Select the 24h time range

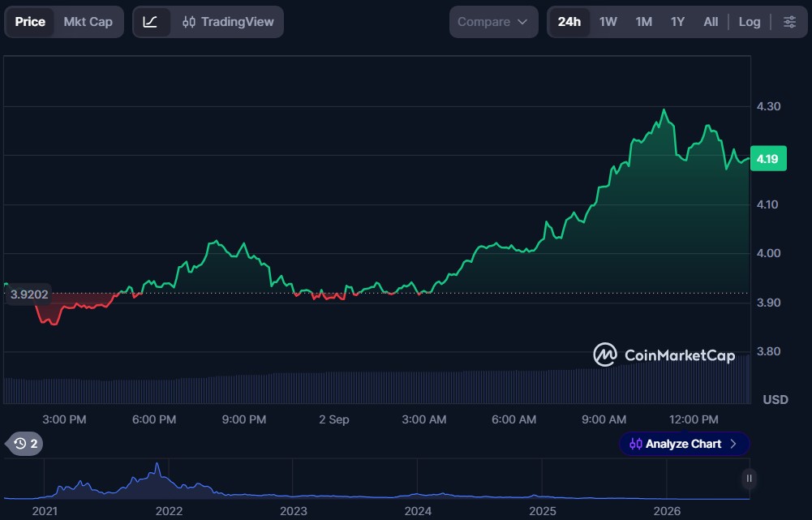click(569, 22)
